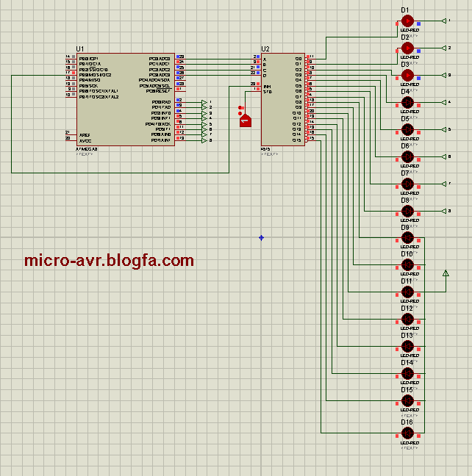The height and width of the screenshot is (476, 472).
Task: Select the terminal arrow next to LED D5
Action: coord(442,129)
